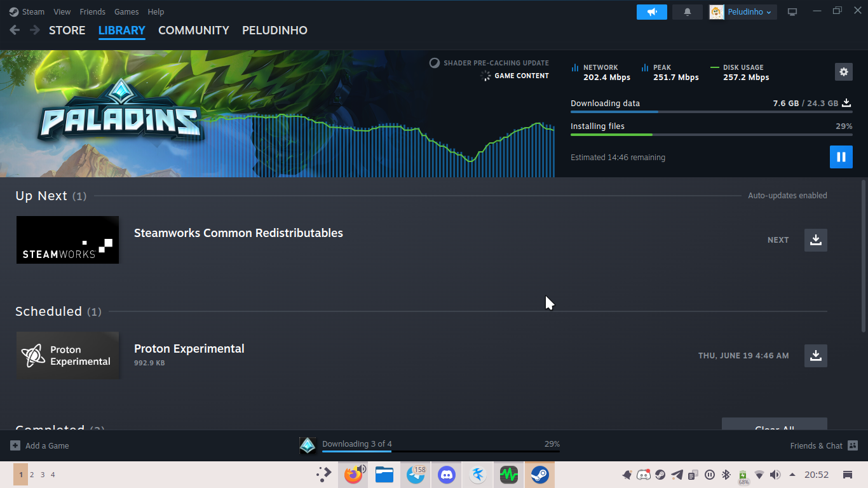The width and height of the screenshot is (868, 488).
Task: Open the PELUDINHO profile tab
Action: (275, 30)
